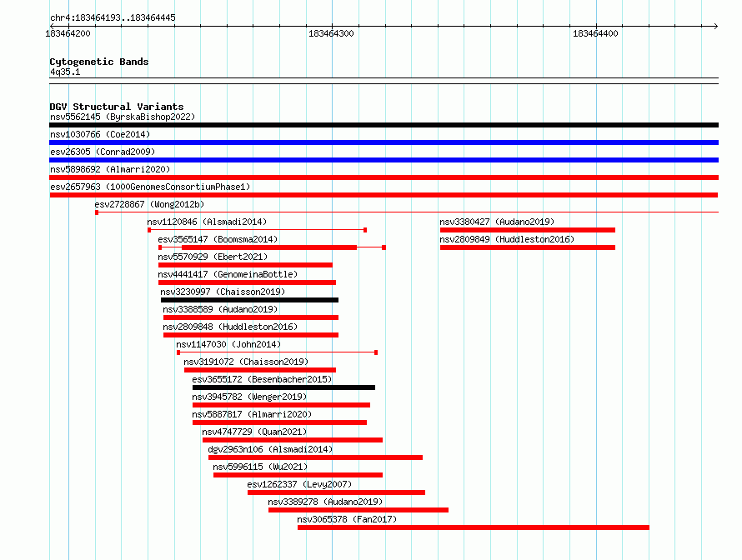Click the red nsv5996115 Wu2021 bar
Image resolution: width=742 pixels, height=560 pixels.
(298, 475)
